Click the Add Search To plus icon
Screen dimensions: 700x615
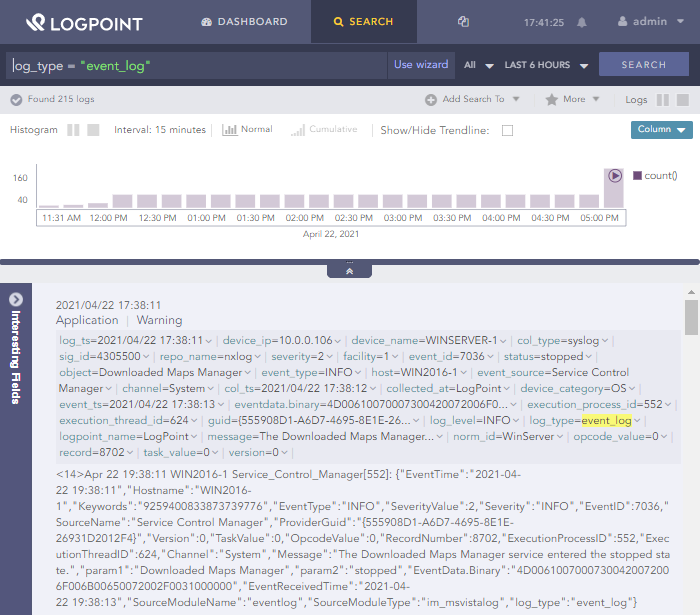tap(431, 100)
